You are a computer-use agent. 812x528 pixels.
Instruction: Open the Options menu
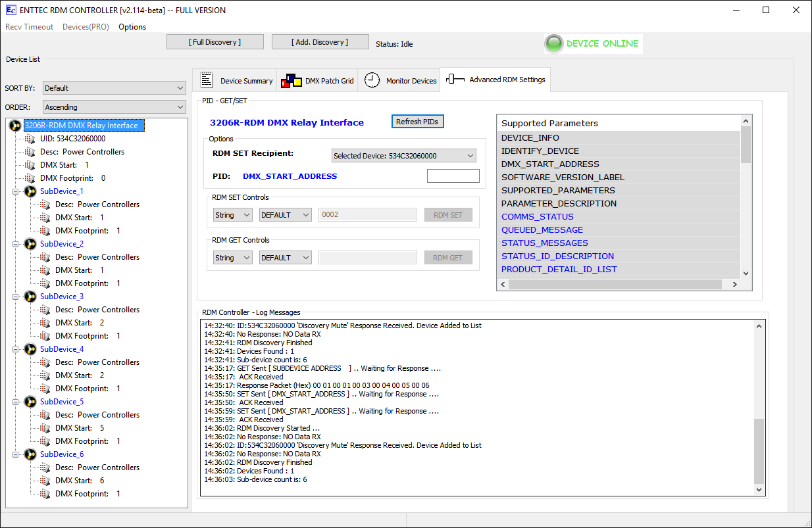coord(132,27)
